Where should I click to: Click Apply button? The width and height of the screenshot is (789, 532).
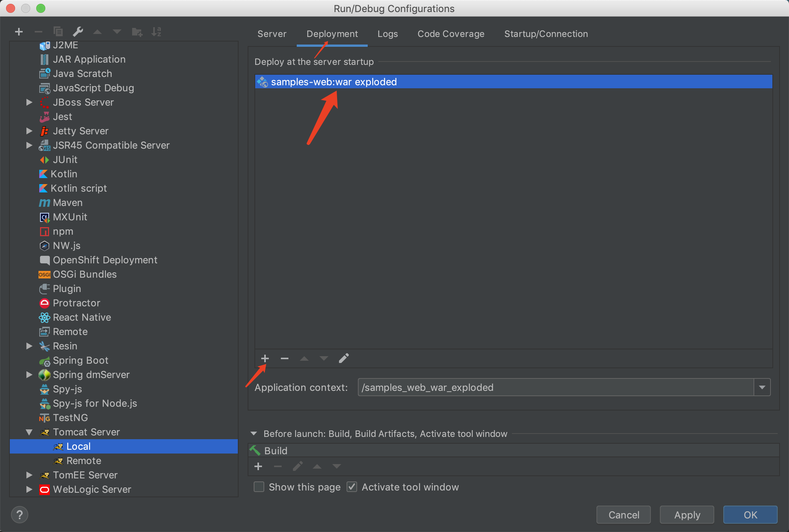687,515
